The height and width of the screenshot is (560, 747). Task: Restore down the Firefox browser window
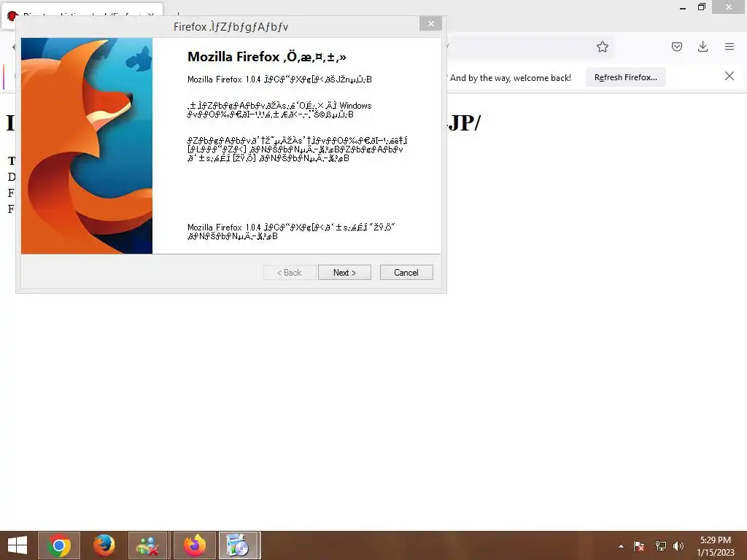(701, 7)
